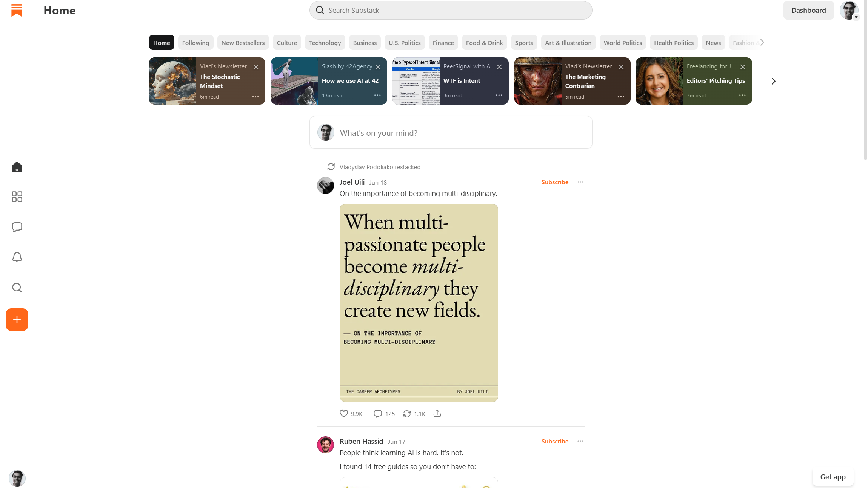Open Joel Uili's multi-disciplinary quote image
Screen dimensions: 868x488
[x=419, y=303]
